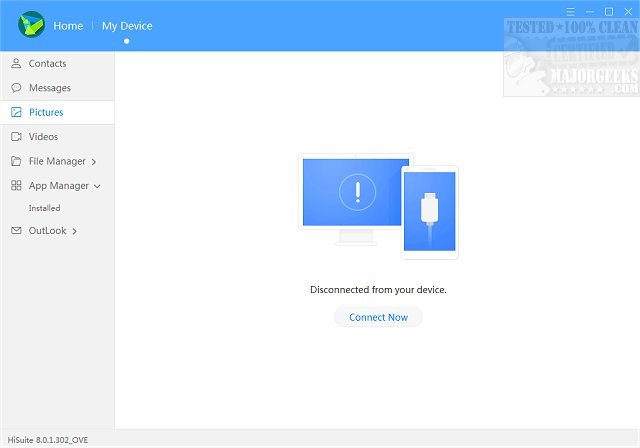Select Pictures in sidebar
The width and height of the screenshot is (640, 448).
pos(57,112)
